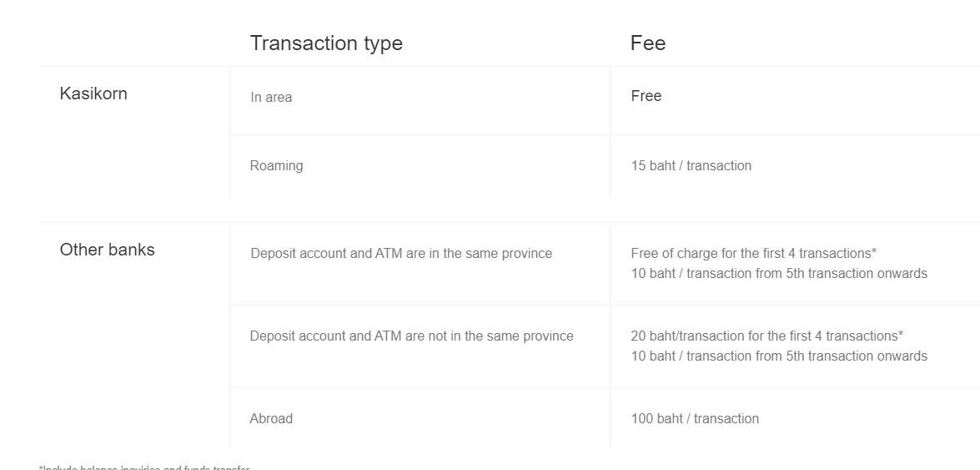This screenshot has height=470, width=980.
Task: Click the Transaction type column header
Action: click(326, 43)
